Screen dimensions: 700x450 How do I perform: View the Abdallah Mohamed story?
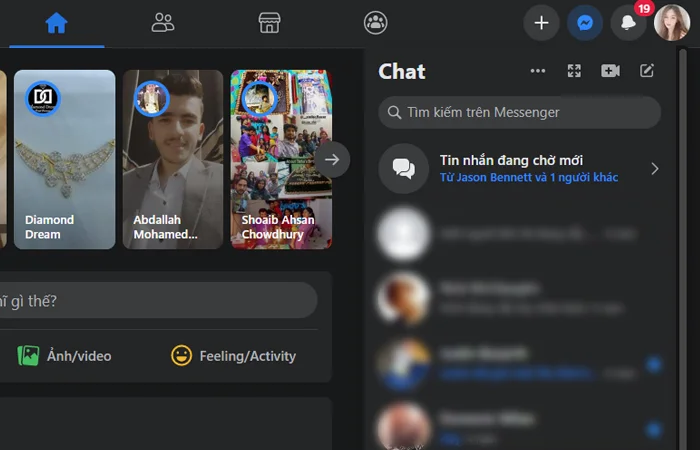(173, 159)
